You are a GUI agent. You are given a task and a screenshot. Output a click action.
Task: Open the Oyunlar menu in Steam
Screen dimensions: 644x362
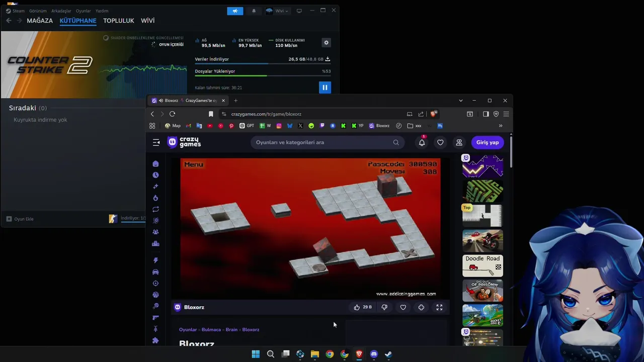pos(84,11)
